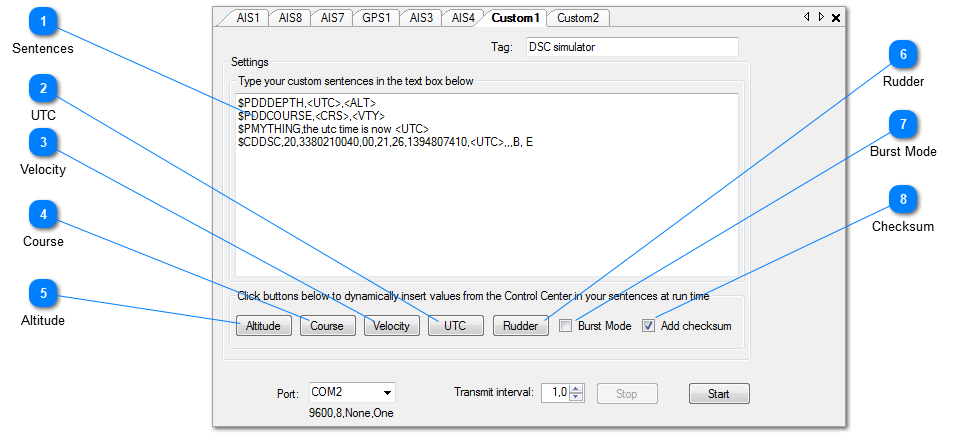The height and width of the screenshot is (435, 953).
Task: Switch to the GPS1 tab
Action: (x=378, y=18)
